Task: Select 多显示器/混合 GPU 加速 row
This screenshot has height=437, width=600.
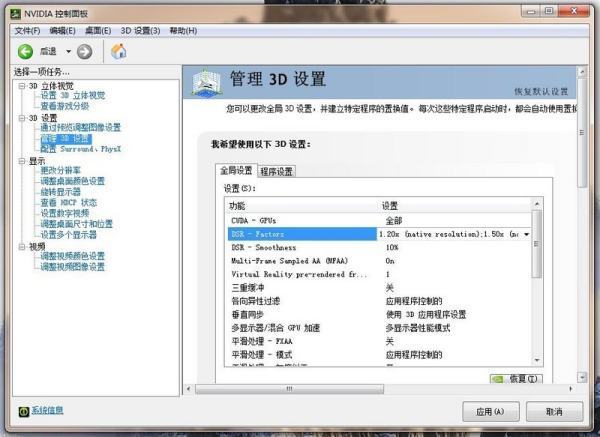Action: coord(379,328)
